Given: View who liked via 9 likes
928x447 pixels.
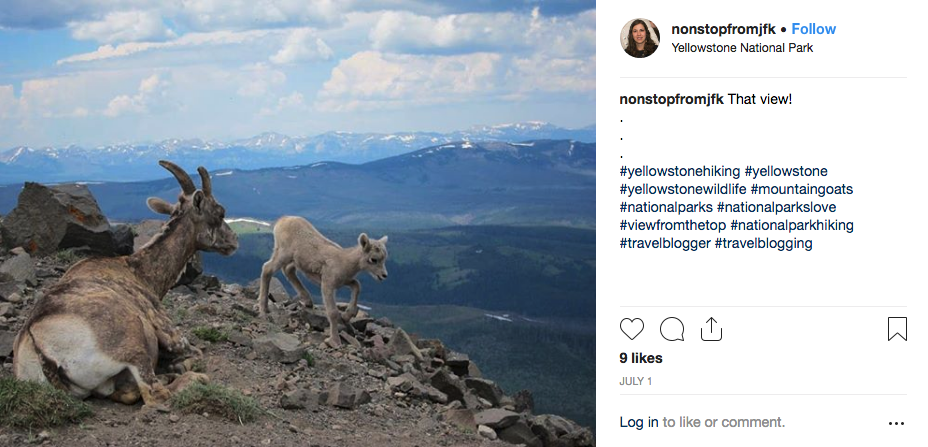Looking at the screenshot, I should tap(641, 358).
